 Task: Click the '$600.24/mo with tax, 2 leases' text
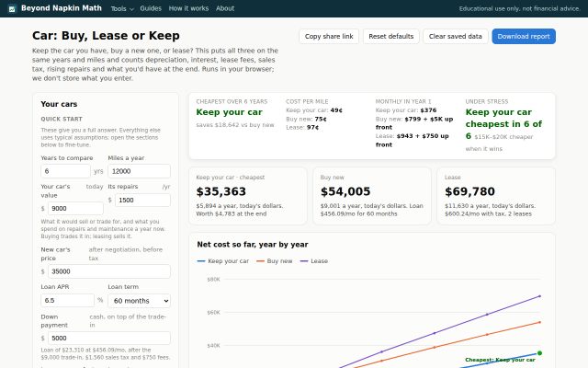tap(488, 213)
